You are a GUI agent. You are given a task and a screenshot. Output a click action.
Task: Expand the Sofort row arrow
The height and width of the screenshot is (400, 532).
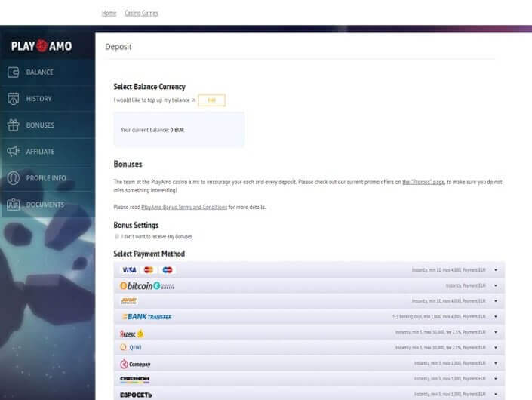[x=496, y=301]
